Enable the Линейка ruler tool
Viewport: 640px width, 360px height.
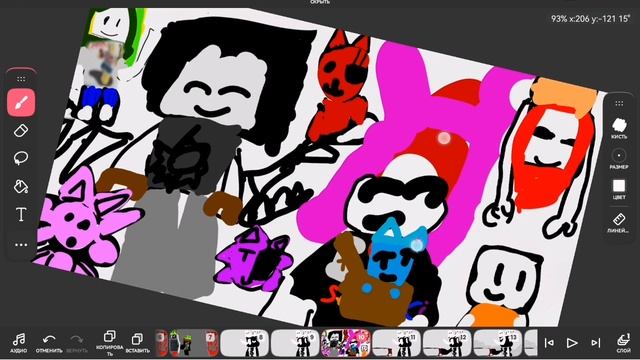click(619, 223)
